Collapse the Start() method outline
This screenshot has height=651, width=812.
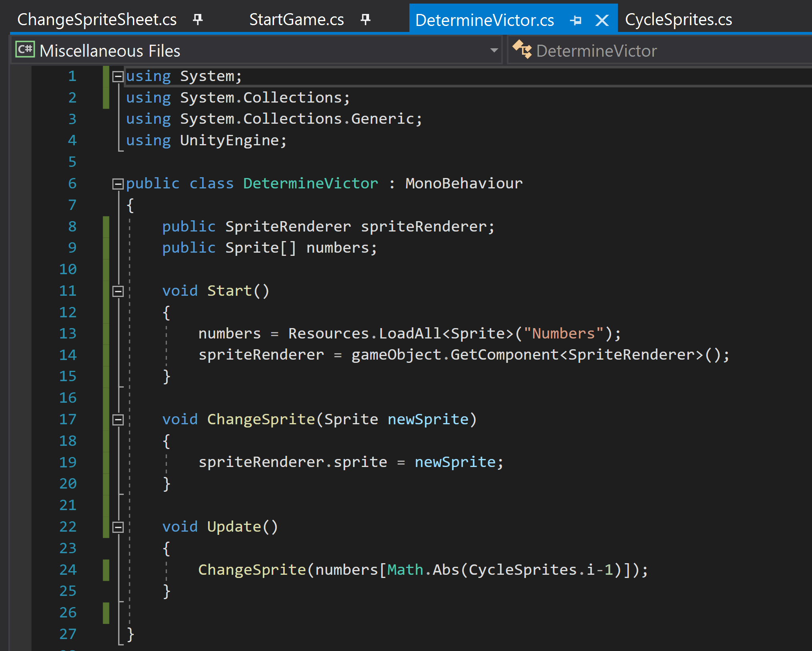click(x=118, y=291)
